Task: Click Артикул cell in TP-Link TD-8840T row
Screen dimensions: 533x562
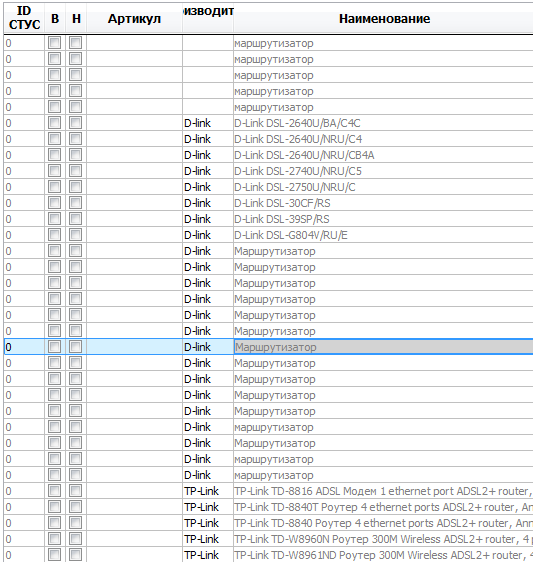Action: (134, 507)
